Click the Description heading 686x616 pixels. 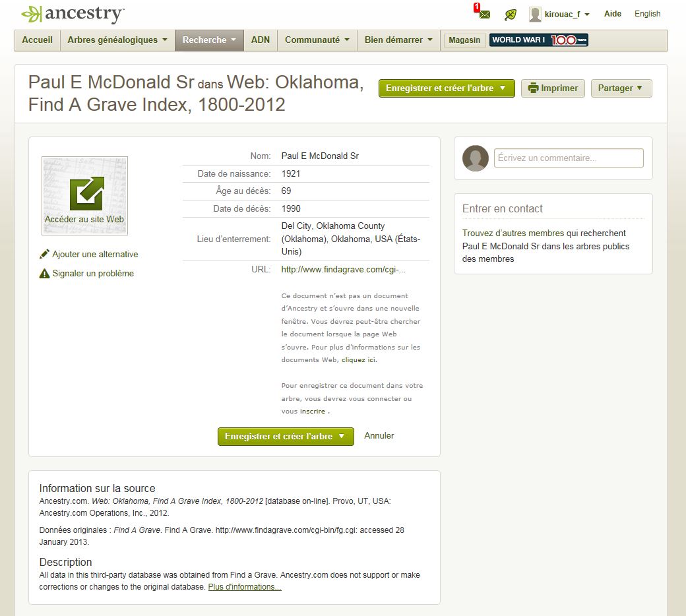click(x=65, y=562)
